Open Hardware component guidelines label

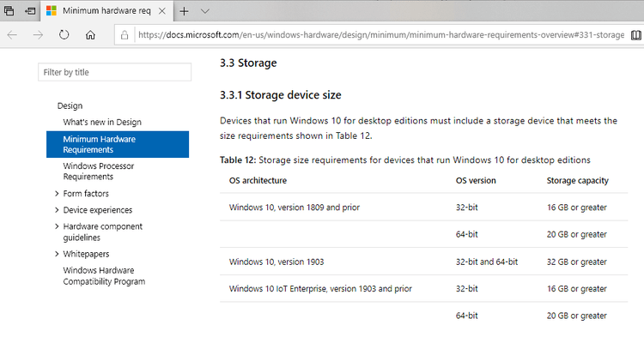pos(103,232)
